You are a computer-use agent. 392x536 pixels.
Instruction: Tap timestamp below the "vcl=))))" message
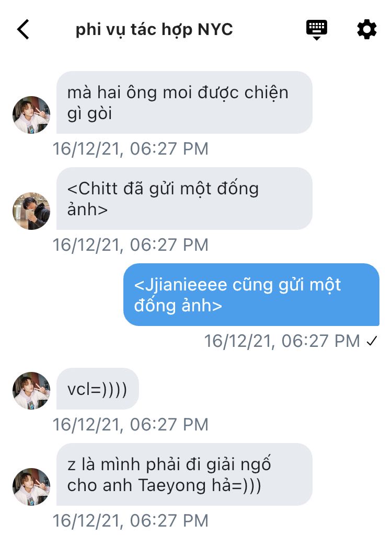point(130,425)
